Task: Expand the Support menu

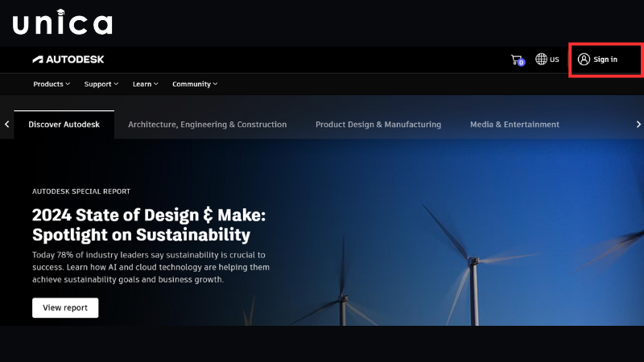Action: pyautogui.click(x=101, y=84)
